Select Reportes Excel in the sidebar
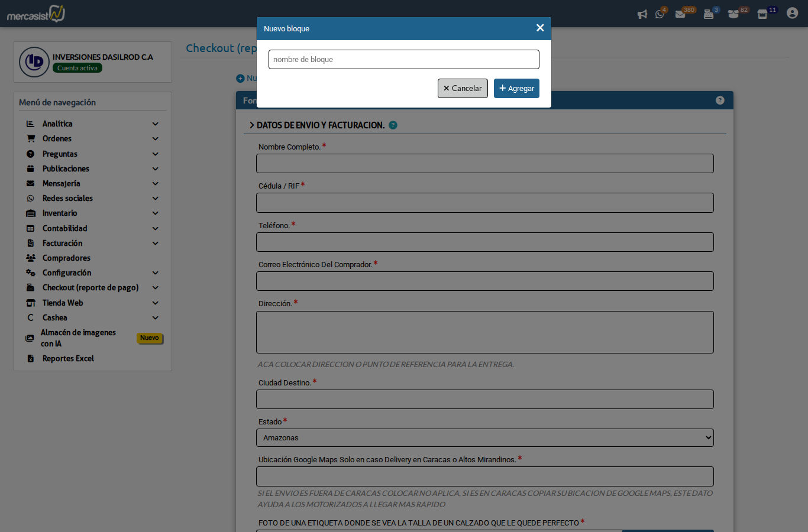The width and height of the screenshot is (808, 532). coord(67,358)
